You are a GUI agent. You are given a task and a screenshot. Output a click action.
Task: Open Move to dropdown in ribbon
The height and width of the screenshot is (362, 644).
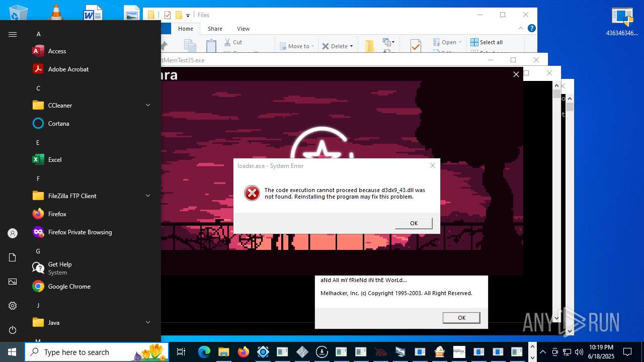297,46
